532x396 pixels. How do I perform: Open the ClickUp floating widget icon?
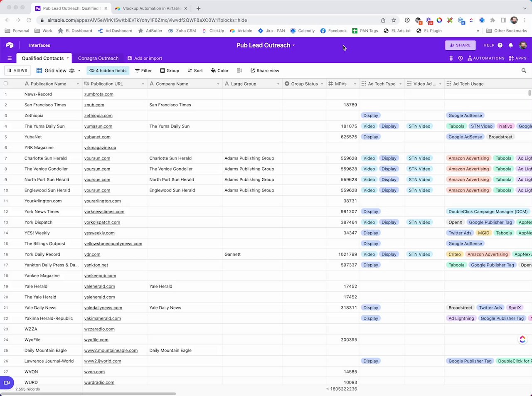pyautogui.click(x=522, y=339)
